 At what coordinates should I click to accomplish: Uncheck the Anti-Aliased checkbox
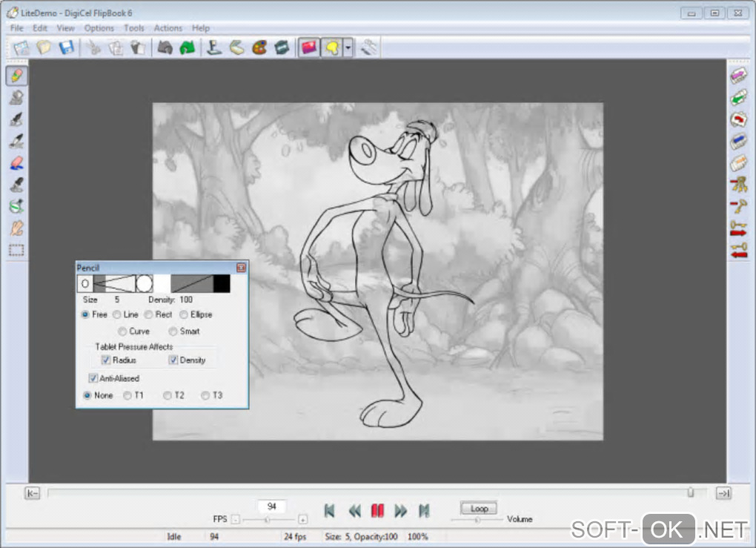point(93,378)
